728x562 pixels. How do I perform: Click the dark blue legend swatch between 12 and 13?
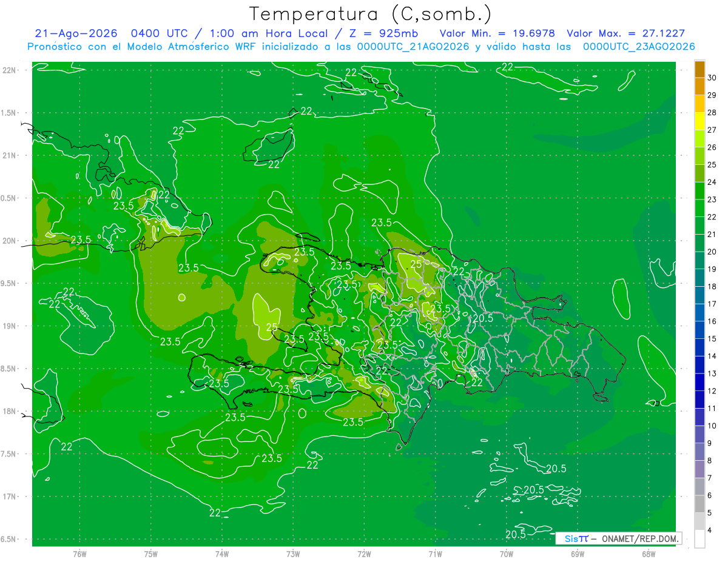click(x=699, y=382)
